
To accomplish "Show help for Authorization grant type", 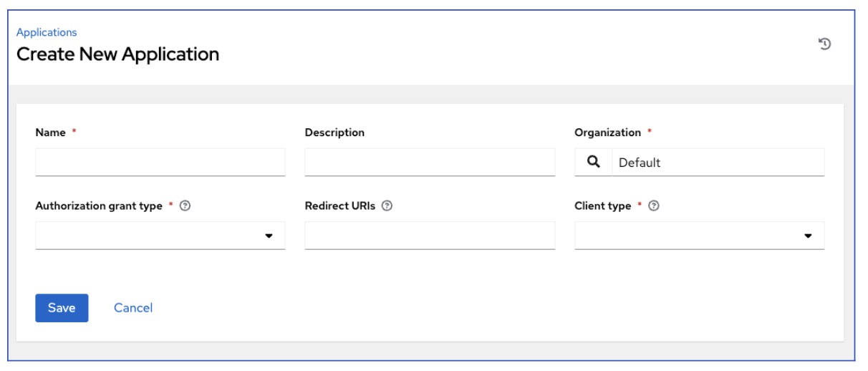I will point(185,206).
